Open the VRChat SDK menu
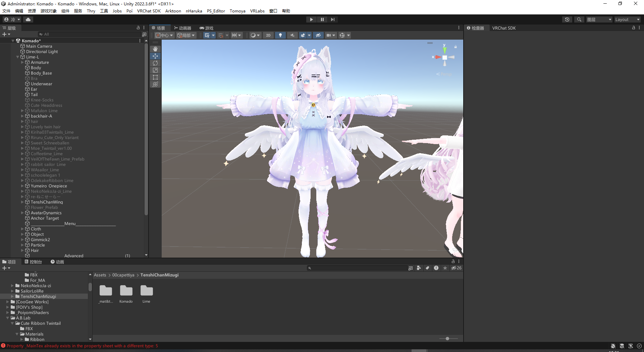Image resolution: width=644 pixels, height=352 pixels. click(x=149, y=11)
